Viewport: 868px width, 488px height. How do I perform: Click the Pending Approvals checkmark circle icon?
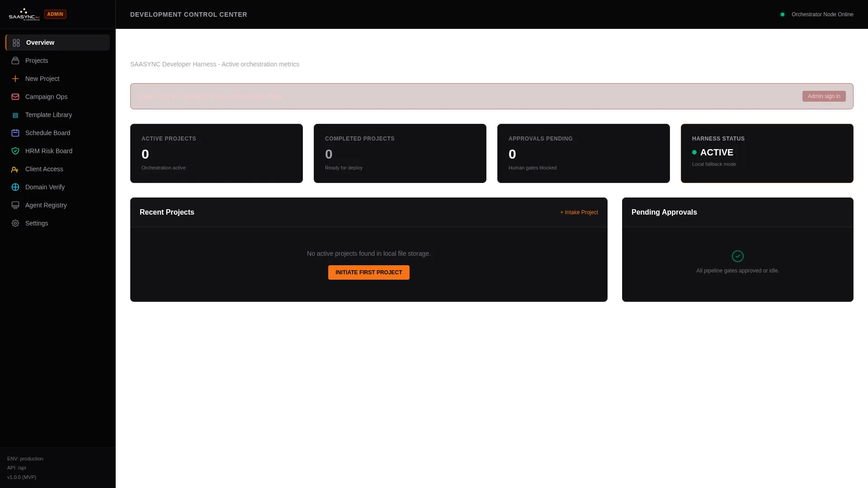coord(738,256)
